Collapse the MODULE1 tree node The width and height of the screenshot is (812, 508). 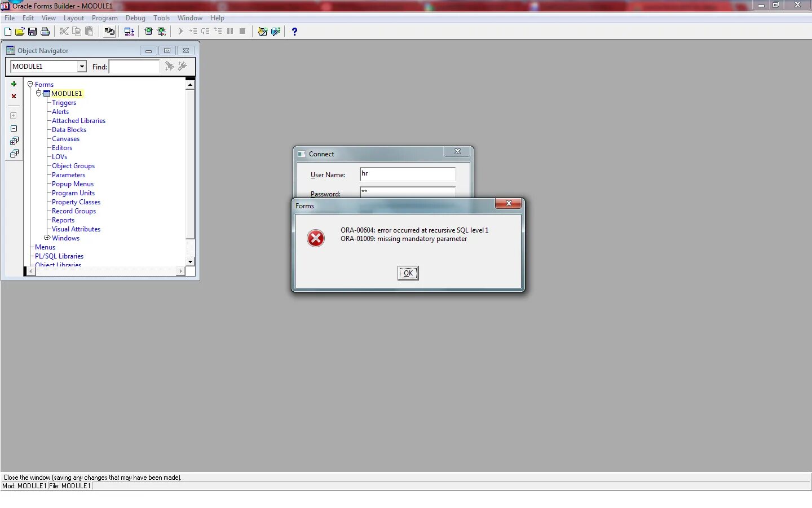coord(39,93)
